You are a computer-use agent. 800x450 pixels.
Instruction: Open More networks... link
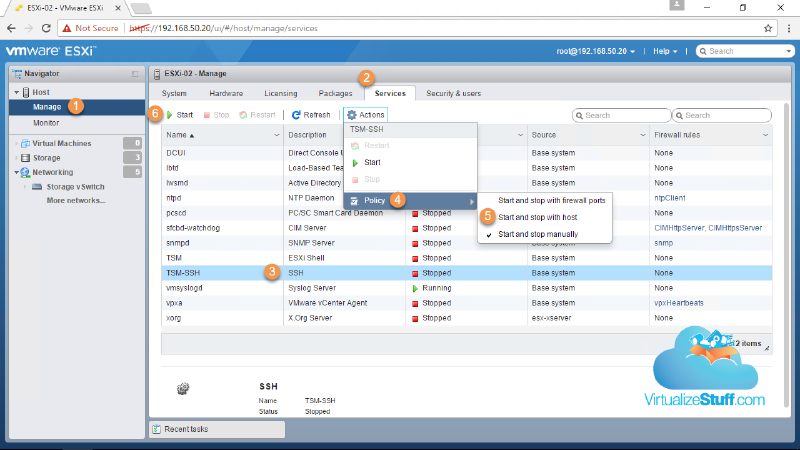(76, 201)
